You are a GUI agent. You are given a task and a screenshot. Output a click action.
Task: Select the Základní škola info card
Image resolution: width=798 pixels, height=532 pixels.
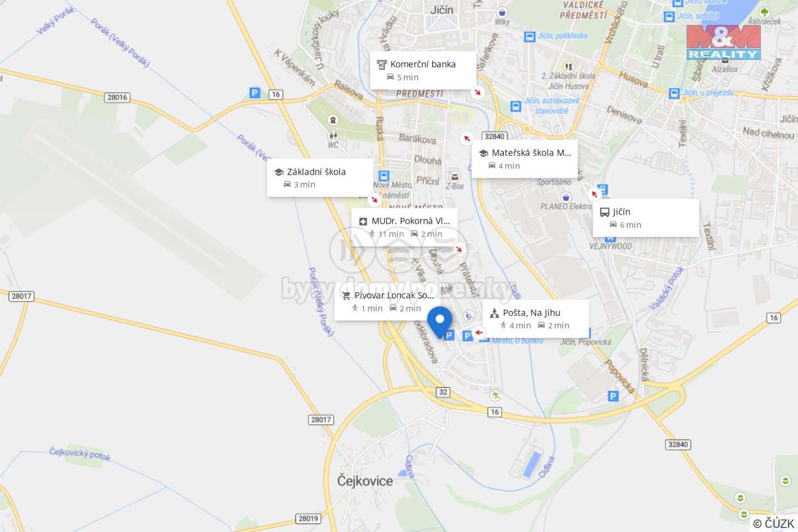[x=320, y=177]
